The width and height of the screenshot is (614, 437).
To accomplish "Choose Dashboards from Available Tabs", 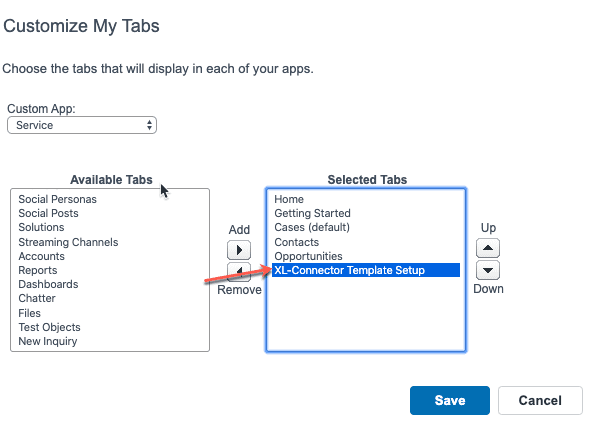I will (x=48, y=284).
